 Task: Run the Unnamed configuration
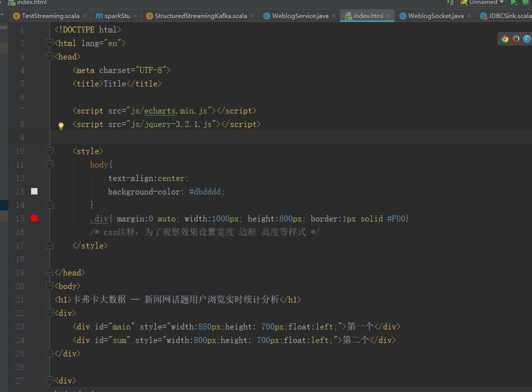(x=513, y=2)
